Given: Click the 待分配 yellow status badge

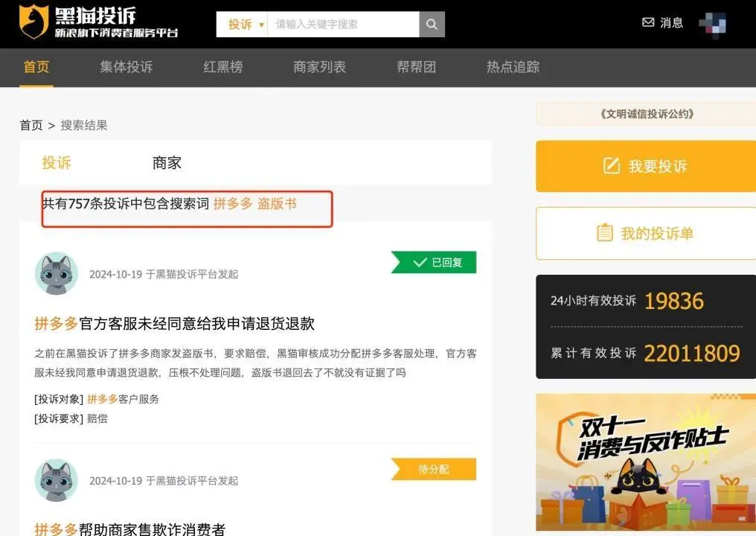Looking at the screenshot, I should [434, 469].
